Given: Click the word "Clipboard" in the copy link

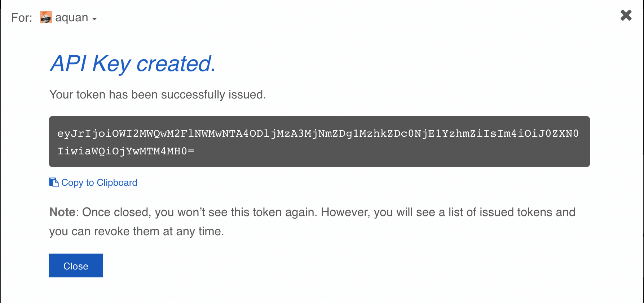Looking at the screenshot, I should [117, 183].
